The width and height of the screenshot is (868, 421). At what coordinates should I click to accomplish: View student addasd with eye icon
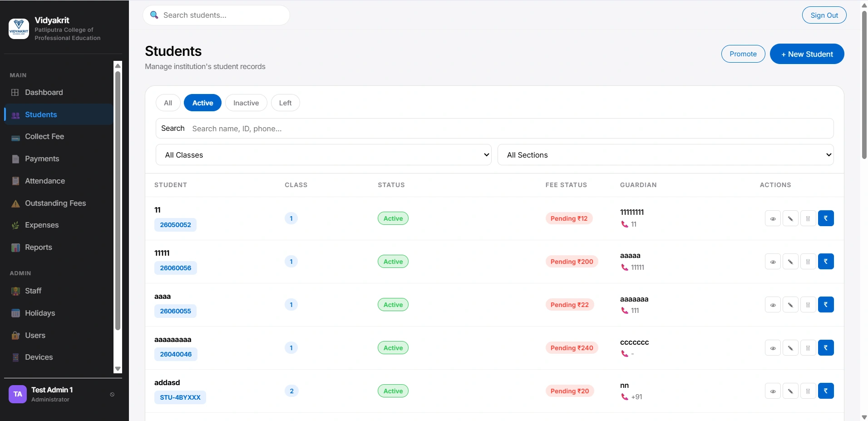coord(773,391)
